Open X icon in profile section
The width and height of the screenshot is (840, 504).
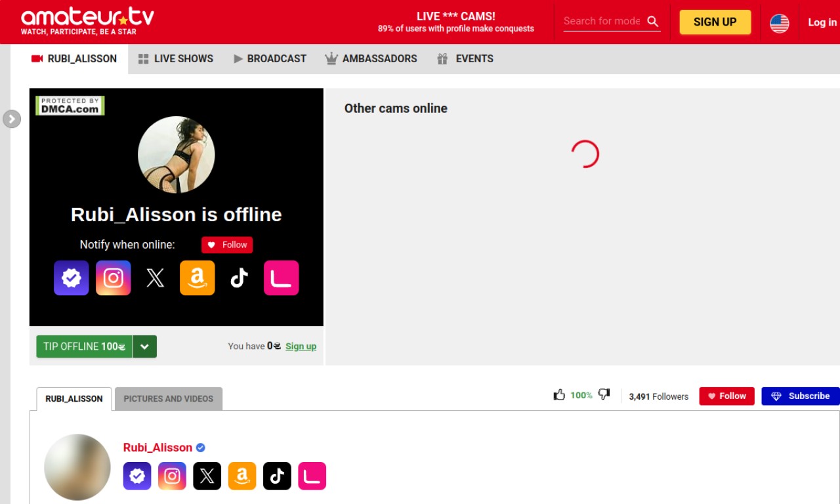point(207,476)
